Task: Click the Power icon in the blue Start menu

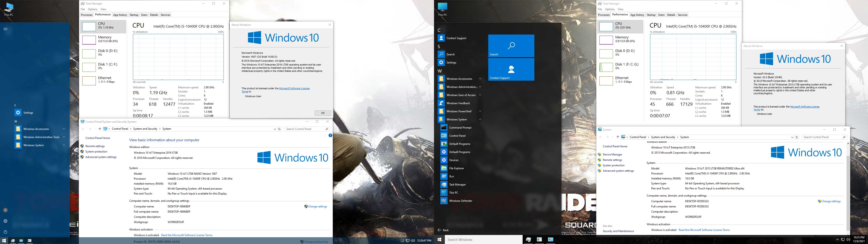Action: (x=5, y=232)
